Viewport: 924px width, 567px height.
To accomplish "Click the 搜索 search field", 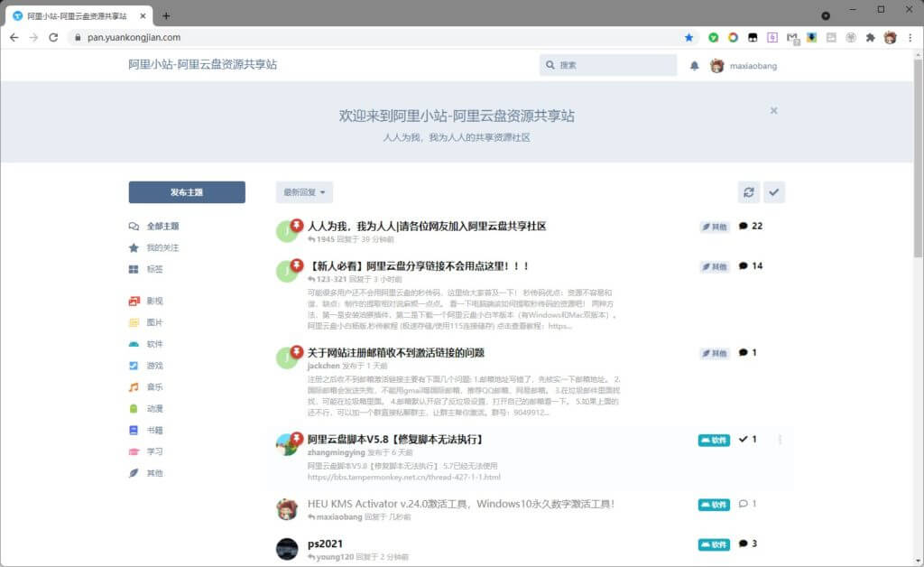I will click(x=615, y=66).
